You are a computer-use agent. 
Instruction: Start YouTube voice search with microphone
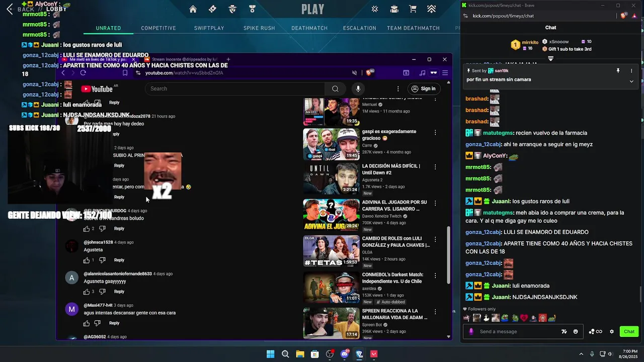[358, 88]
